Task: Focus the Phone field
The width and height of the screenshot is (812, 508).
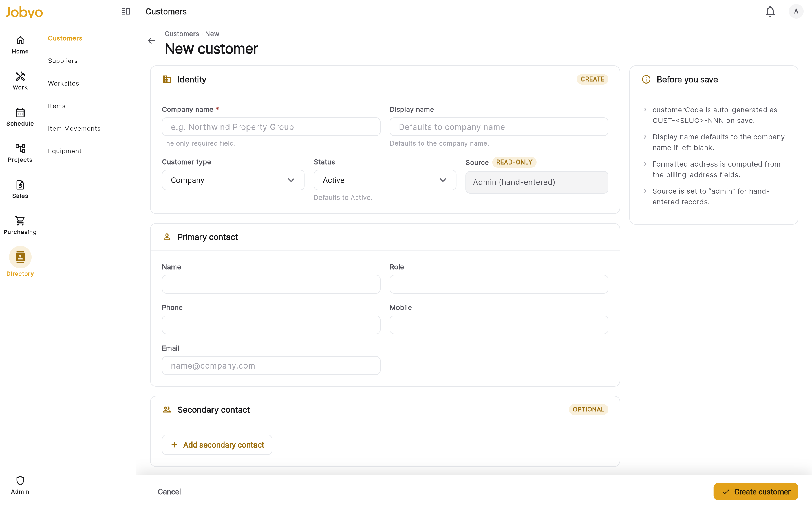Action: click(x=271, y=325)
